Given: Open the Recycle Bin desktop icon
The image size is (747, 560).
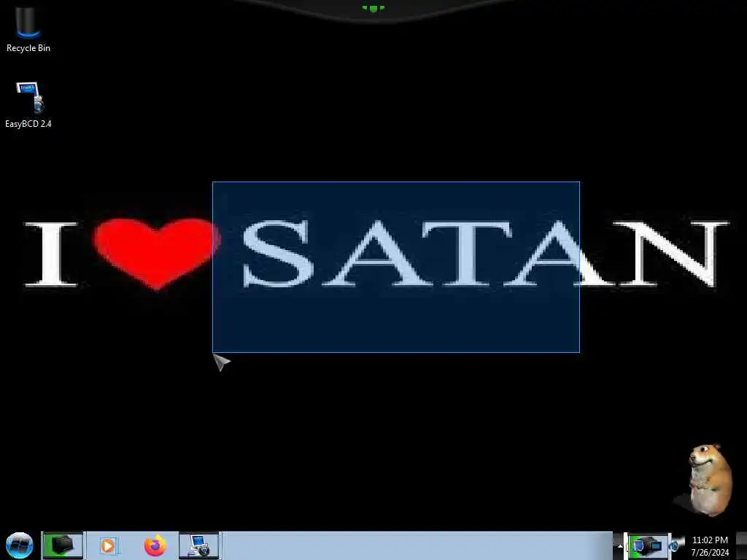Looking at the screenshot, I should coord(28,28).
